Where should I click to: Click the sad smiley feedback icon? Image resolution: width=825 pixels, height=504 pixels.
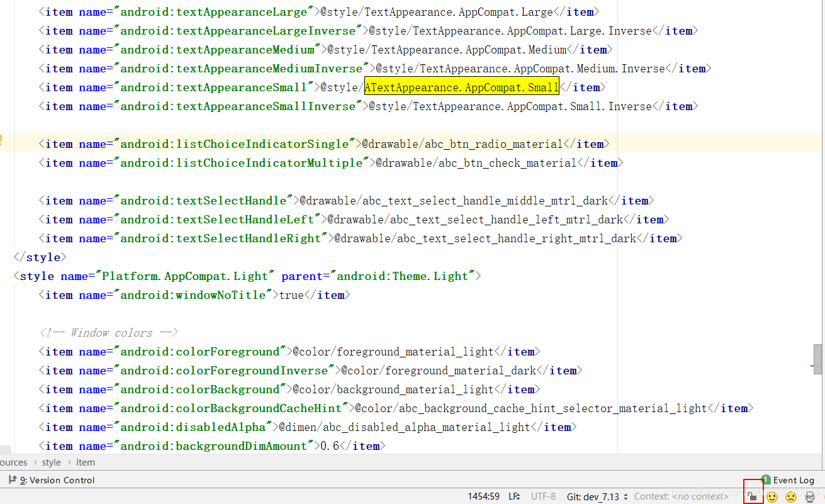point(791,496)
